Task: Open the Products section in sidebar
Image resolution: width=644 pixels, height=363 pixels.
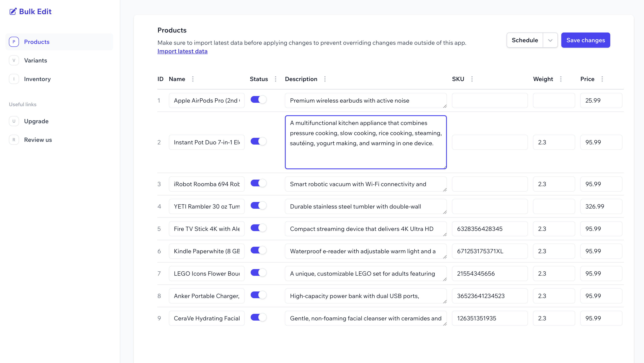Action: (x=59, y=42)
